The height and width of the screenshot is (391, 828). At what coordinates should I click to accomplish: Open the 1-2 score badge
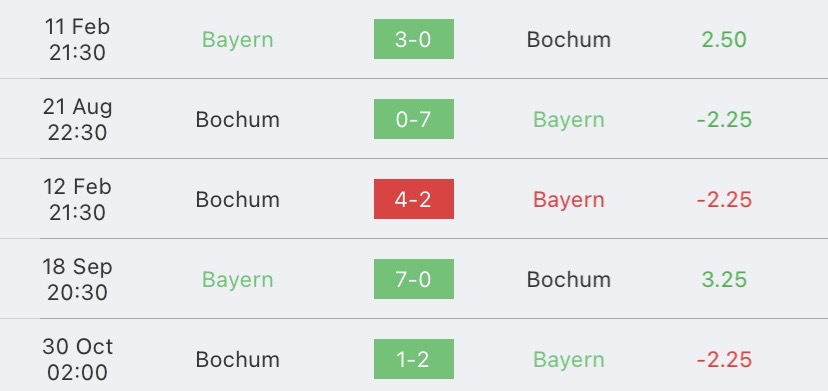point(413,359)
